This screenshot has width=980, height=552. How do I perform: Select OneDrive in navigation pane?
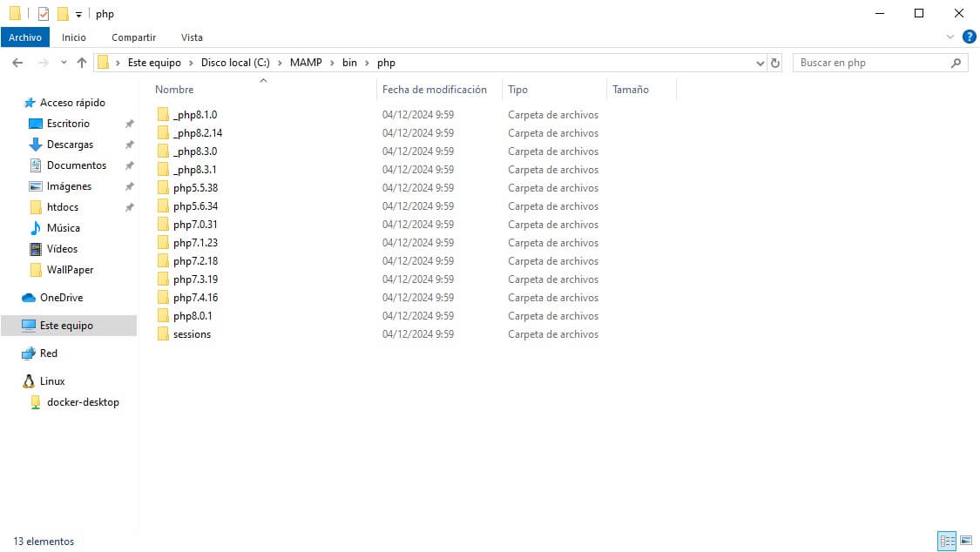click(x=61, y=297)
